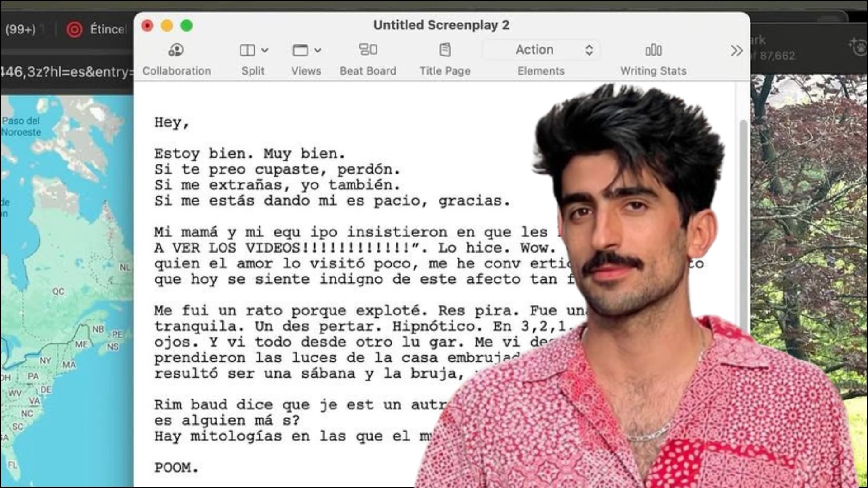Viewport: 868px width, 488px height.
Task: Click the Split view icon
Action: tap(247, 50)
